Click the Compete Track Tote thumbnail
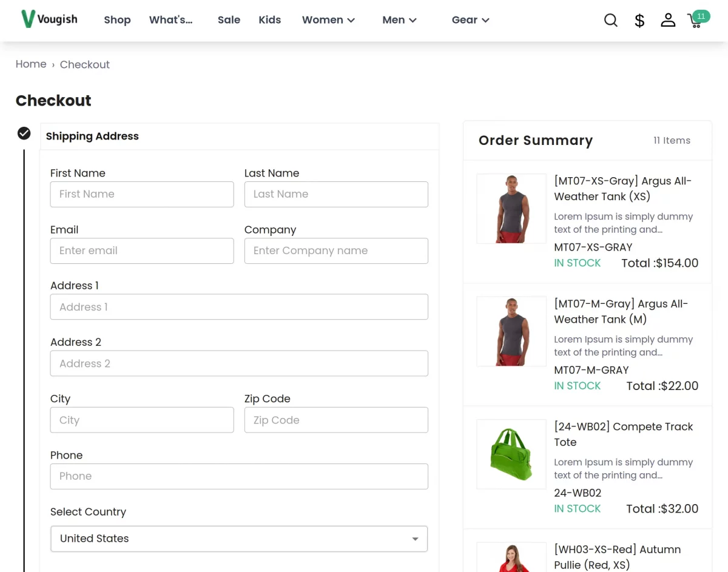This screenshot has width=728, height=572. point(511,454)
